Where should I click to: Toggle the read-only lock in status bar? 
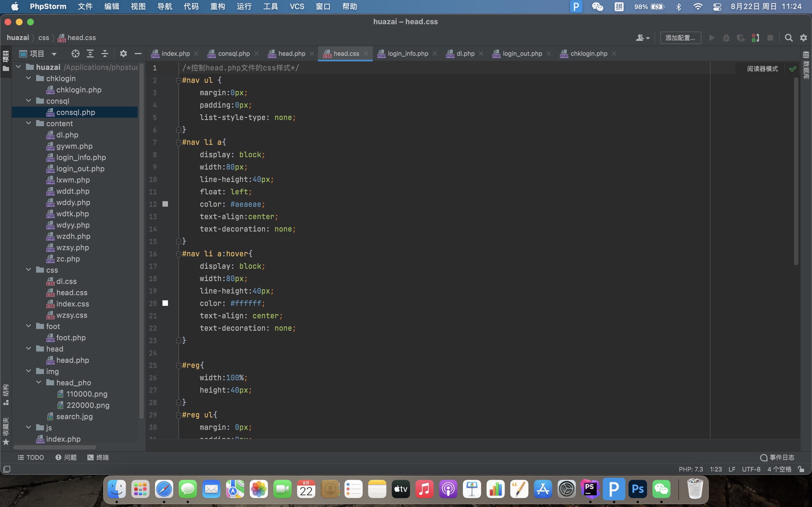(801, 469)
